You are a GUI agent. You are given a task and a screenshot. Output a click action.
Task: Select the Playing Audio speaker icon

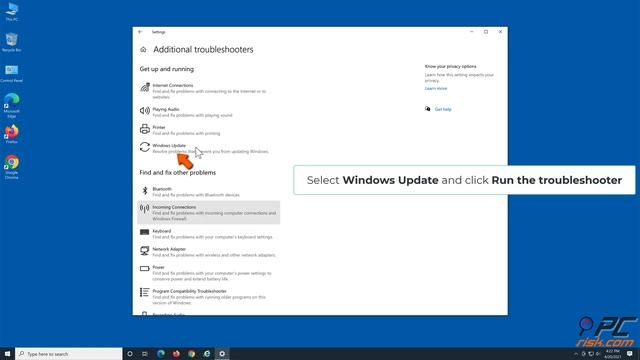point(145,111)
